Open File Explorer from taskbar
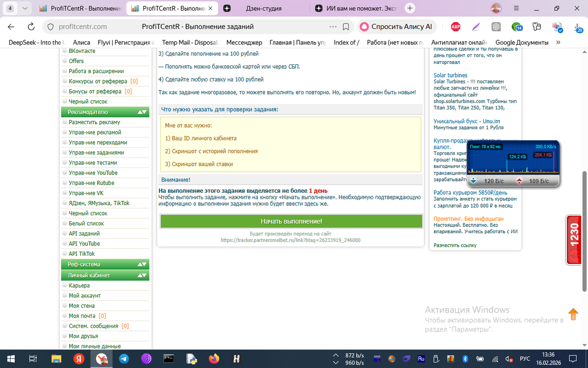 point(56,359)
